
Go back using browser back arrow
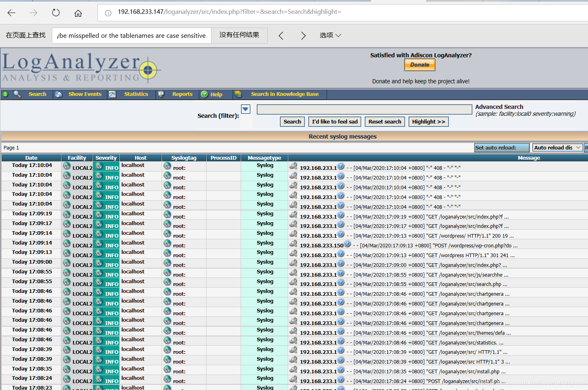[x=11, y=13]
